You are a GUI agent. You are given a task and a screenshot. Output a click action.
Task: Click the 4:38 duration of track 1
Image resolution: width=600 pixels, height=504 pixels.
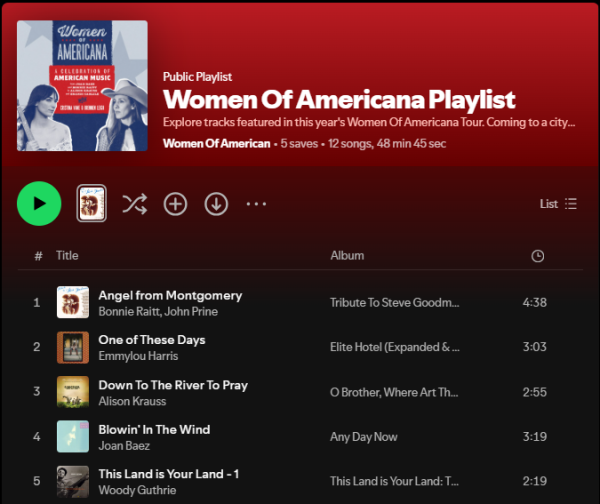[x=535, y=302]
